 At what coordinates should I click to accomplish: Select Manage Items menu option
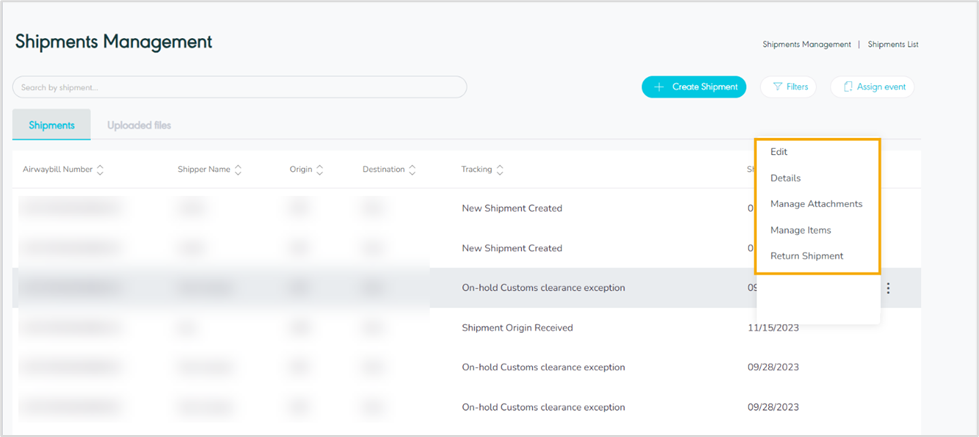800,230
